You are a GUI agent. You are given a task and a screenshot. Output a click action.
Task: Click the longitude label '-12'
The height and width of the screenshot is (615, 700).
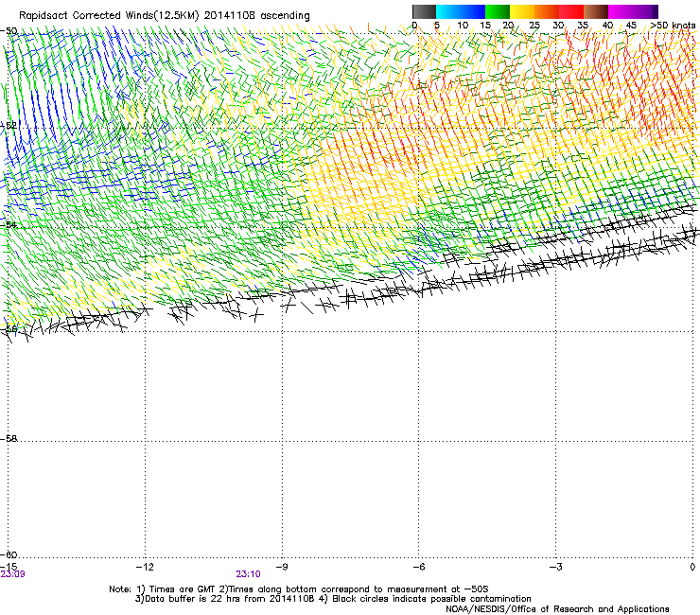pyautogui.click(x=145, y=567)
